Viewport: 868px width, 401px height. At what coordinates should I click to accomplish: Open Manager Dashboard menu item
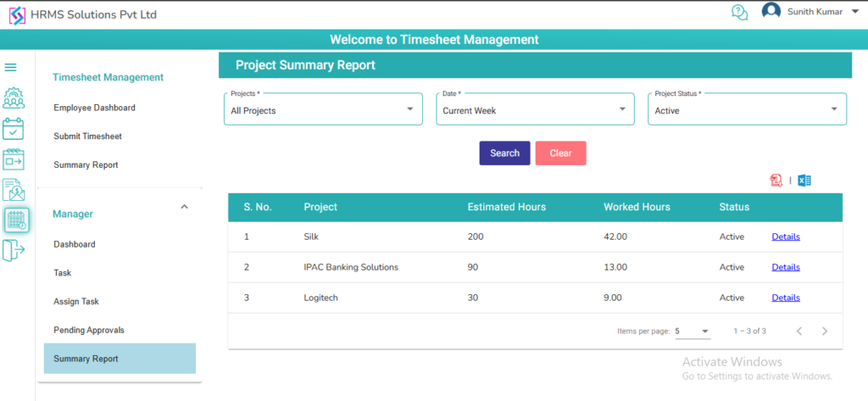pos(75,244)
